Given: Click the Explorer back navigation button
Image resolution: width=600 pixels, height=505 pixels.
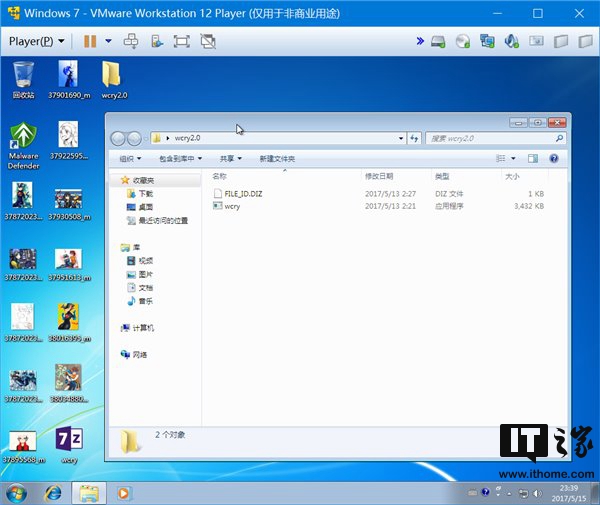Looking at the screenshot, I should pos(119,138).
